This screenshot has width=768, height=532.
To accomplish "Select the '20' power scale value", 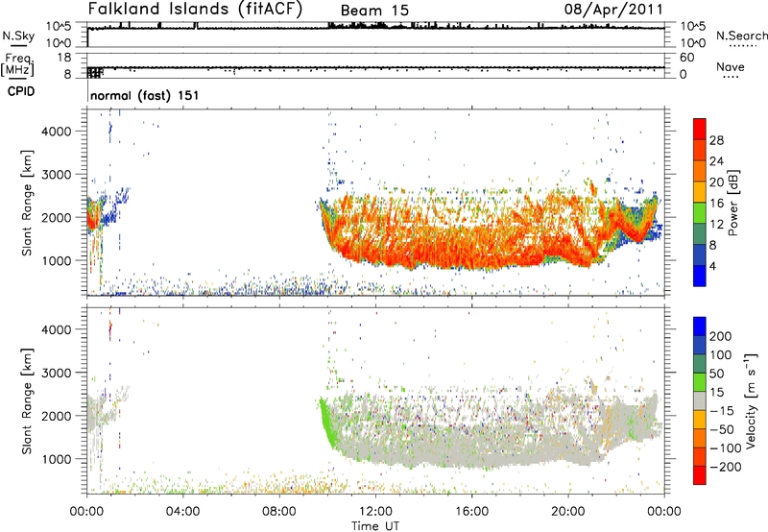I will click(716, 182).
